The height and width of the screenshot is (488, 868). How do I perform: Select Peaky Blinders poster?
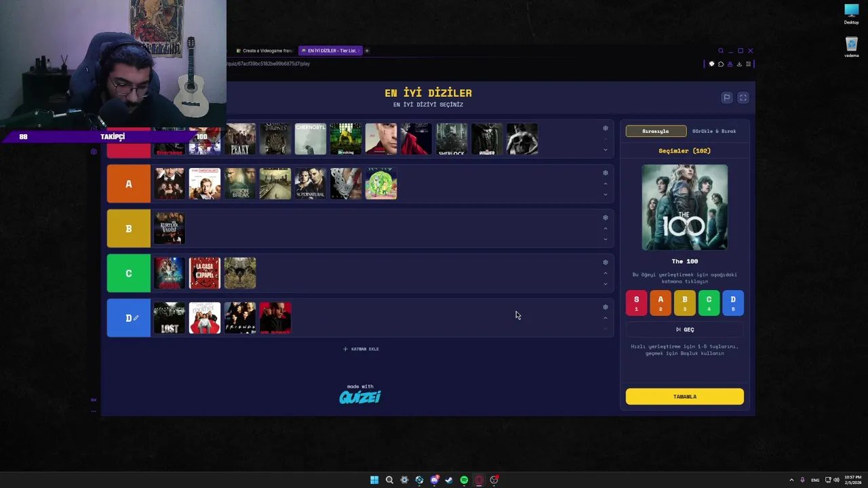[x=240, y=139]
